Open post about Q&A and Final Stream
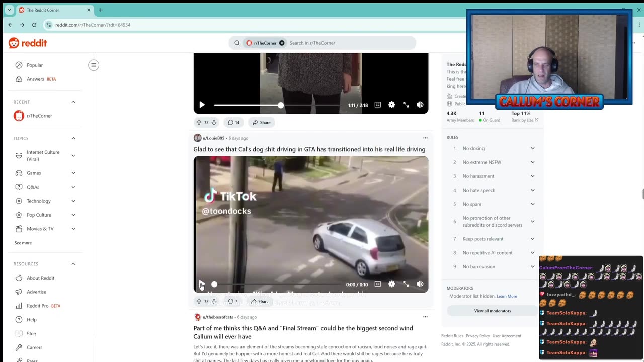The width and height of the screenshot is (644, 362). point(303,332)
